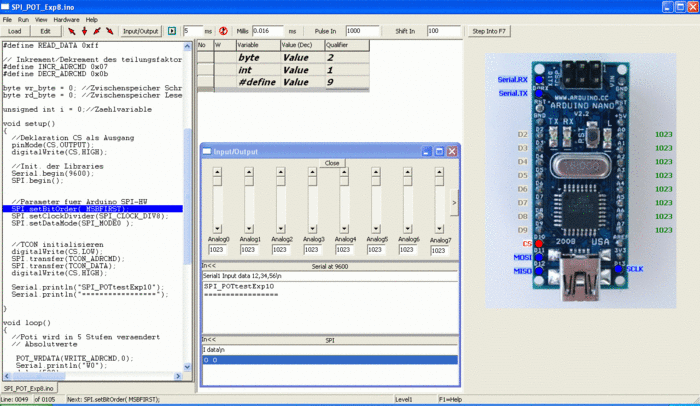700x406 pixels.
Task: Click the SPI.setClockDivider code line
Action: coord(90,216)
